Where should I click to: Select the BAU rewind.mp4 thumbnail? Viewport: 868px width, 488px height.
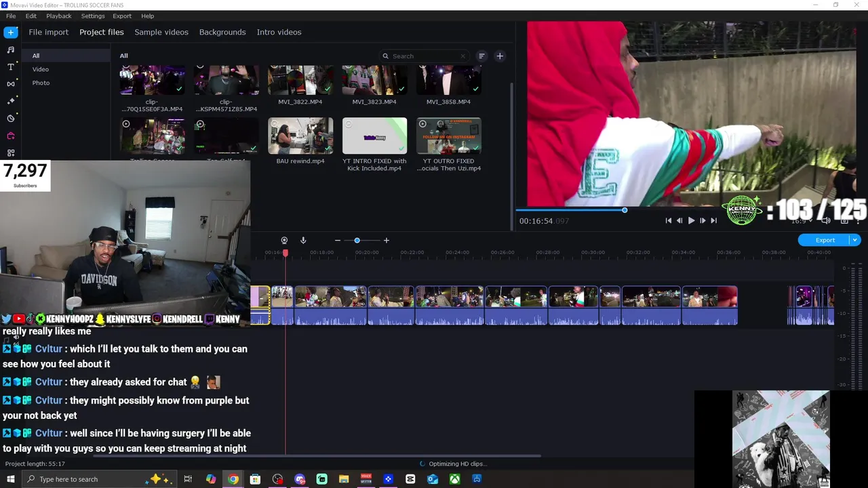tap(300, 136)
